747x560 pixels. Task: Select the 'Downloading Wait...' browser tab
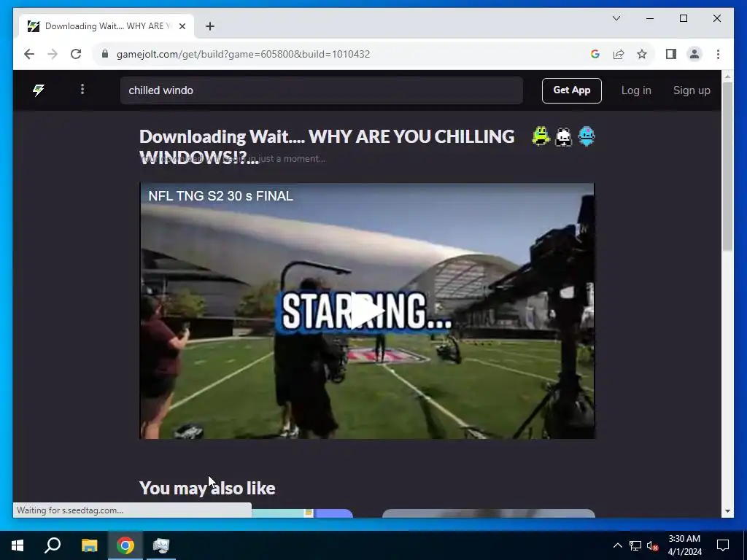coord(107,26)
